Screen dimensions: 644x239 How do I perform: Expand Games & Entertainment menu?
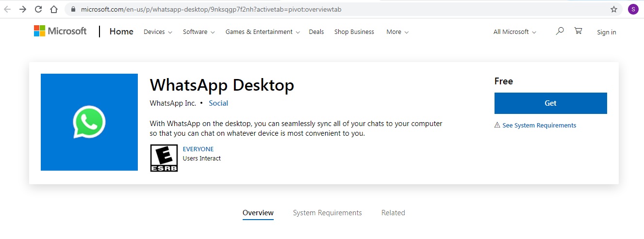click(x=263, y=32)
